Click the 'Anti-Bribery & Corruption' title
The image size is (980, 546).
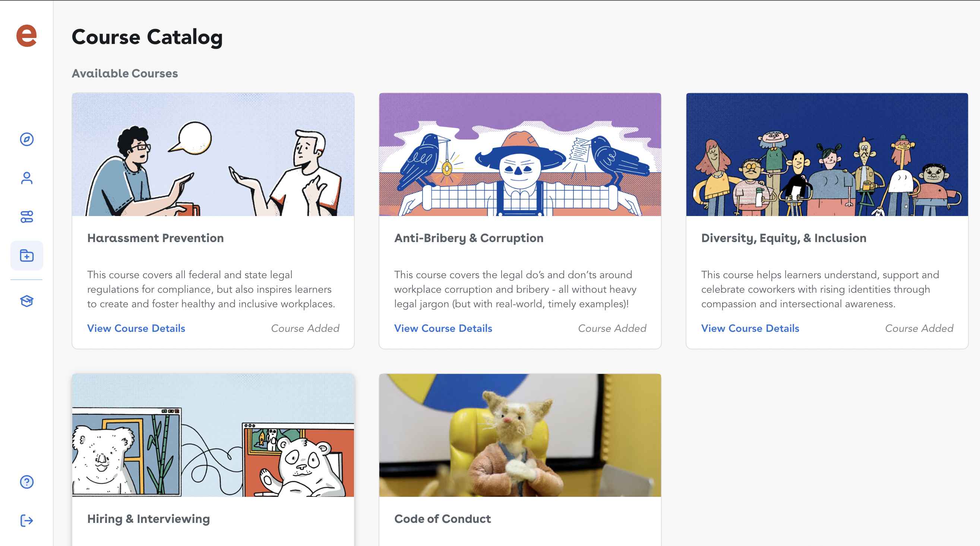[x=469, y=238]
